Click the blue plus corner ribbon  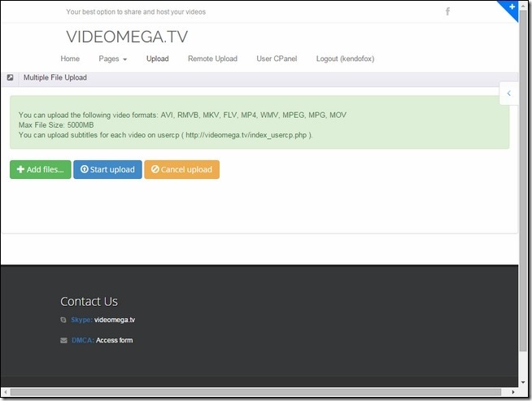click(510, 9)
